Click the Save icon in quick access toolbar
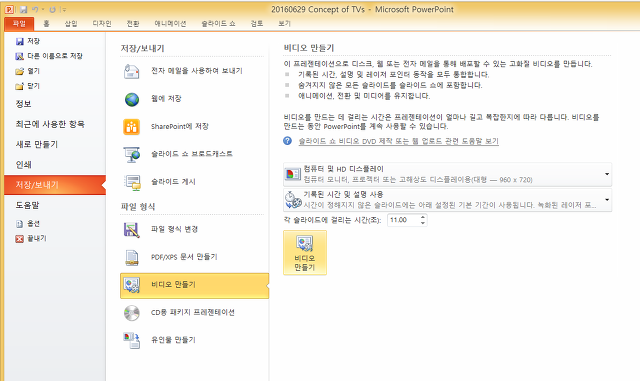This screenshot has width=640, height=381. tap(24, 9)
